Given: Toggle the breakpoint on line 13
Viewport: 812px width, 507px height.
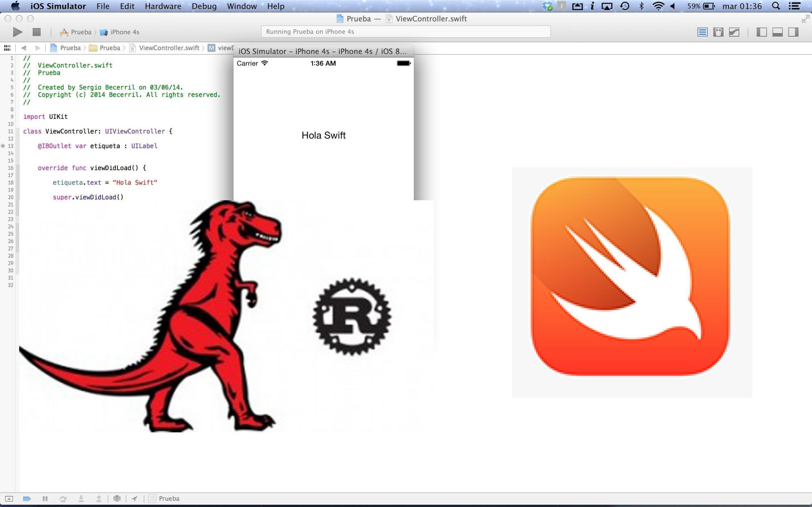Looking at the screenshot, I should (x=3, y=146).
